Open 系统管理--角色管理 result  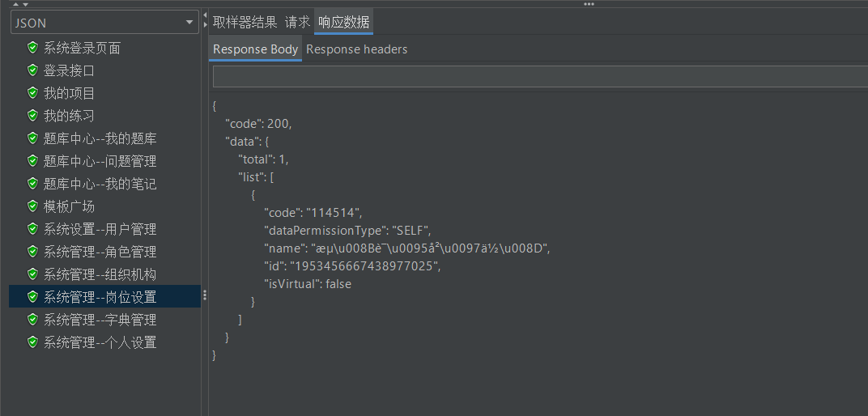click(100, 253)
